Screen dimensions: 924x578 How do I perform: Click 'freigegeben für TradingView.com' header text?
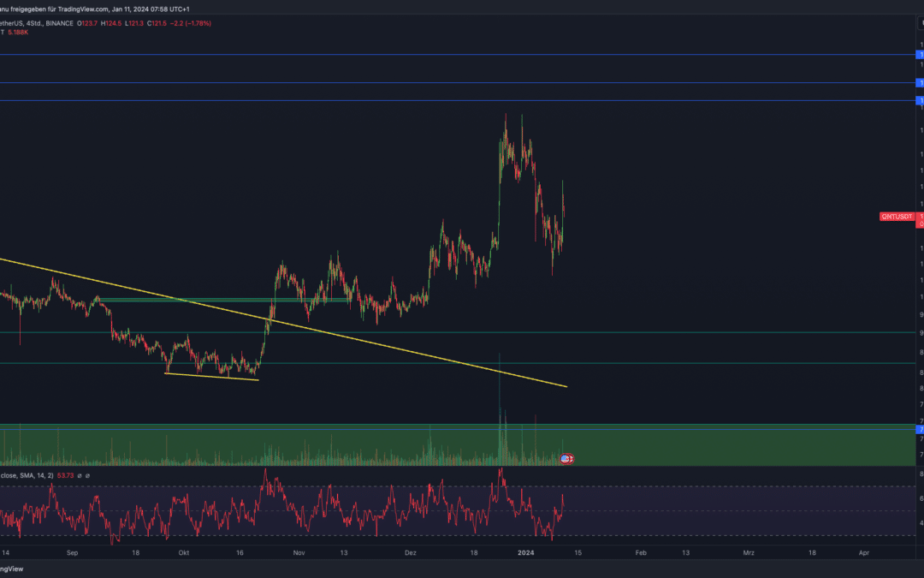point(60,9)
